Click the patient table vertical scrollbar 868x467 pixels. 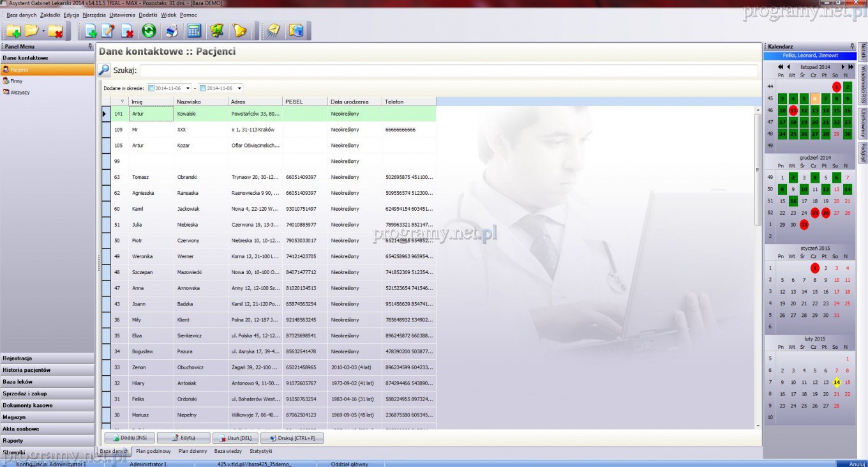758,192
